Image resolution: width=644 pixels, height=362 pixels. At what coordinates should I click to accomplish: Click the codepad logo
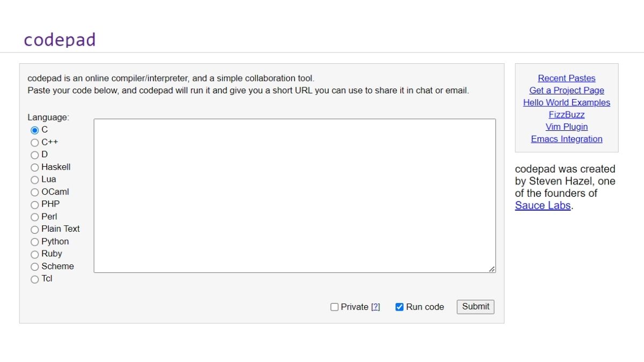(60, 40)
